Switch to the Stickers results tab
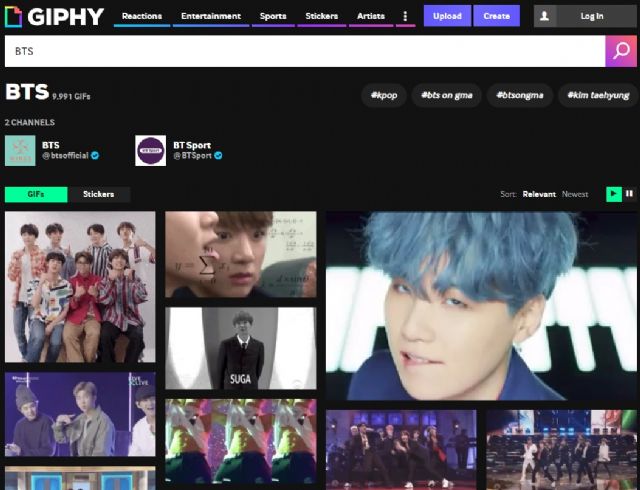Image resolution: width=640 pixels, height=490 pixels. [x=99, y=194]
